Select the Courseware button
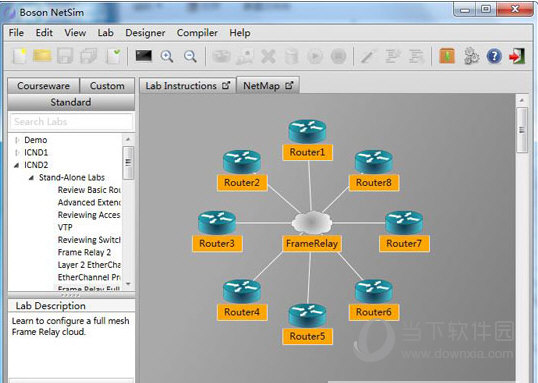 point(43,85)
